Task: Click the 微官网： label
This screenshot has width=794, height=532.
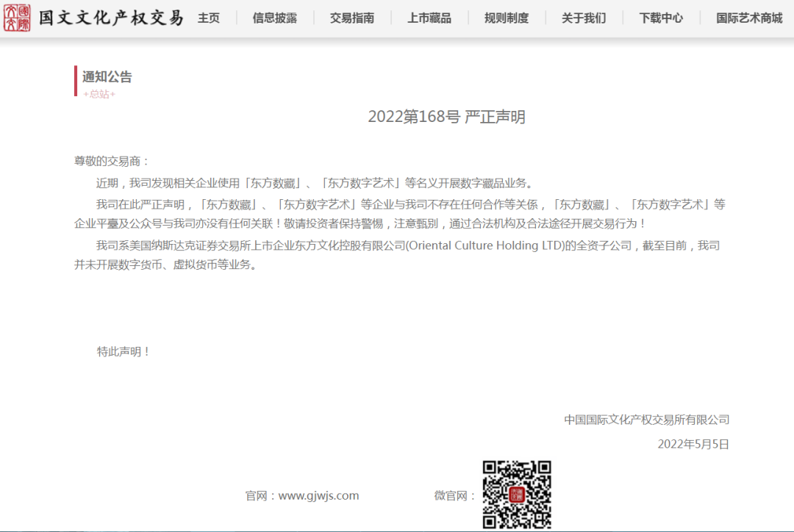Action: tap(455, 495)
